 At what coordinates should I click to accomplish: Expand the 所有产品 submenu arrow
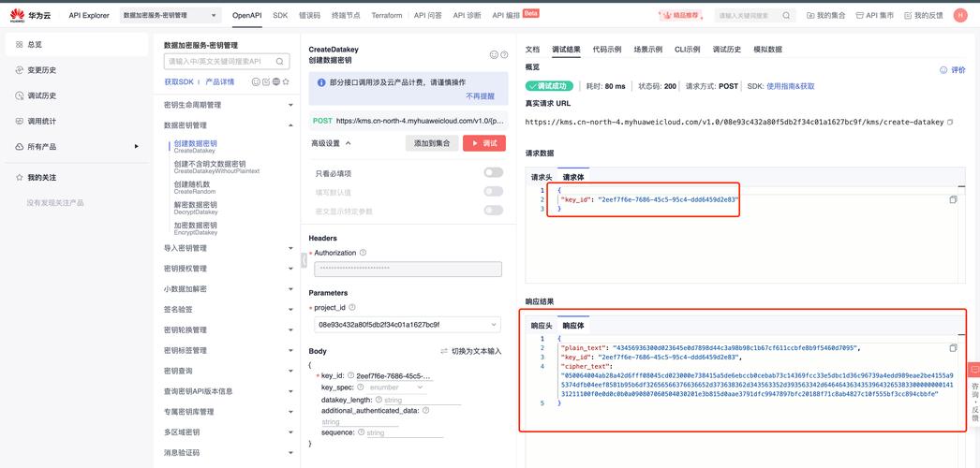136,147
